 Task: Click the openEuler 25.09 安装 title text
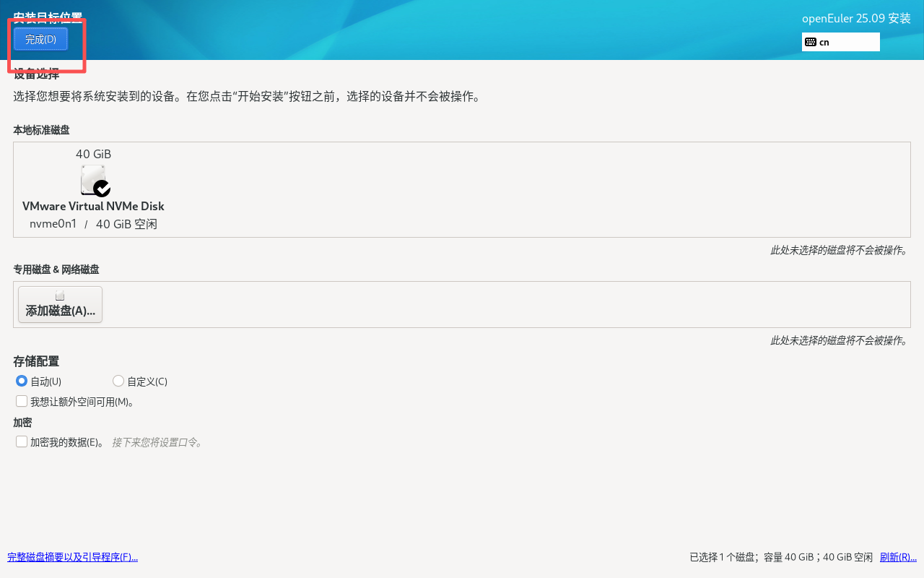856,19
